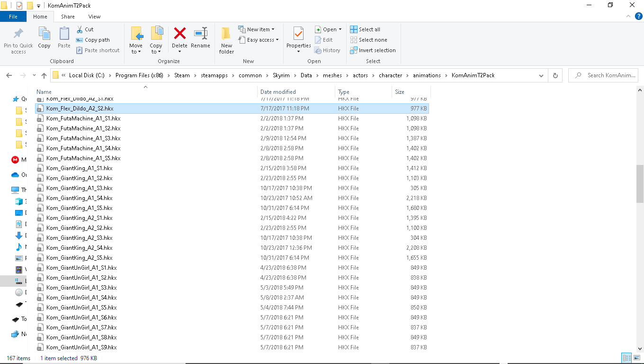Open the Copy to folder menu
The width and height of the screenshot is (644, 364).
click(156, 40)
